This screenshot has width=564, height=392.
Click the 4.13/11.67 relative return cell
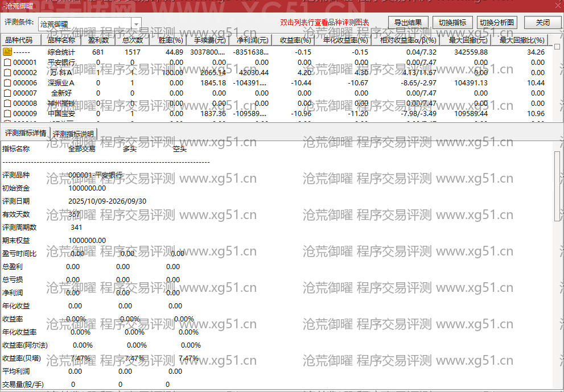(419, 73)
